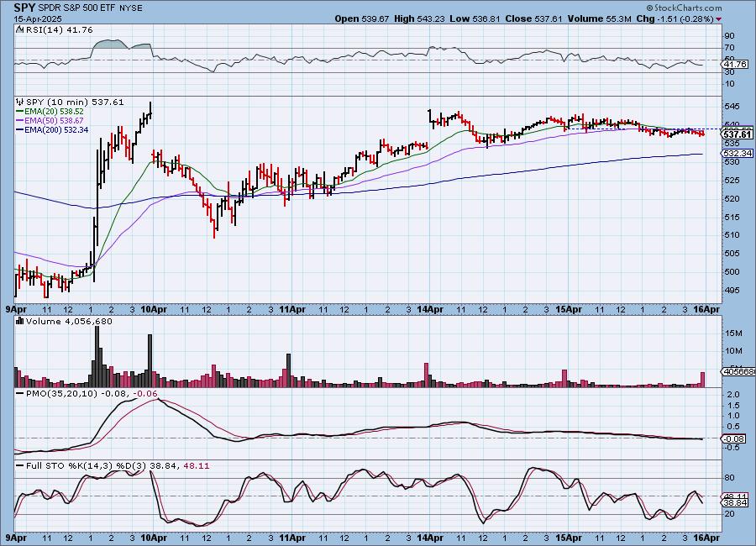
Task: Click the navy EMA(200) legend line
Action: [x=20, y=129]
